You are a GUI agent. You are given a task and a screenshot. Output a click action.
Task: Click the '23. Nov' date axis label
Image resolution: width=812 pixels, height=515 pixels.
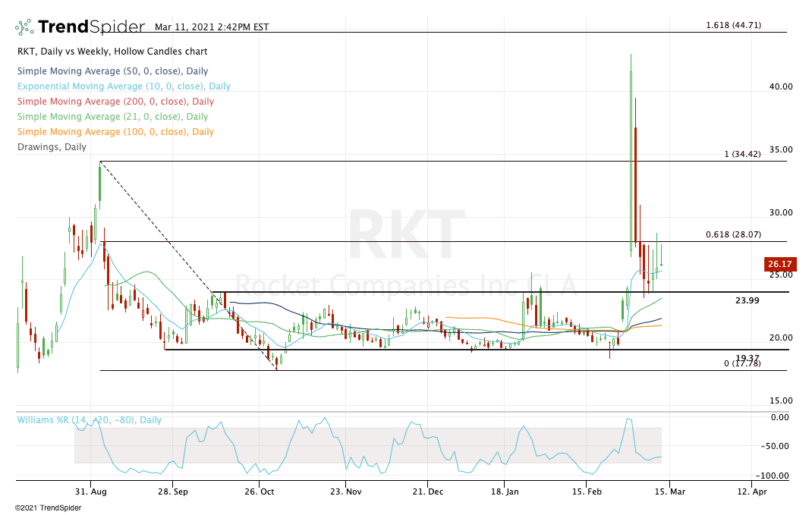(x=345, y=491)
